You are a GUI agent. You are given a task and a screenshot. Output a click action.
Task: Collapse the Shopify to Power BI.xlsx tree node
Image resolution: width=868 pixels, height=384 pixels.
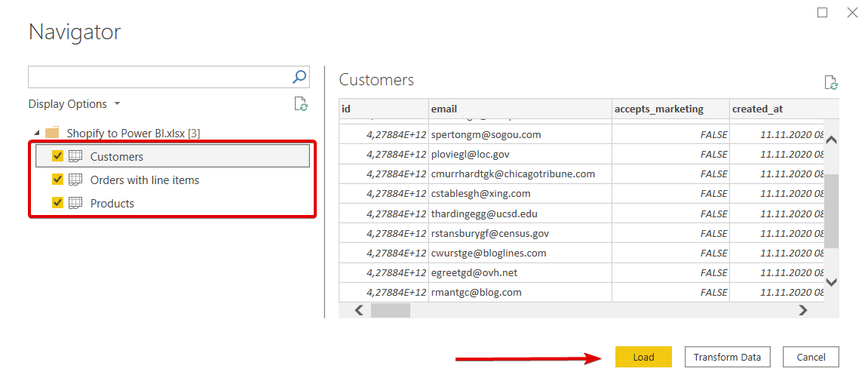[x=37, y=133]
